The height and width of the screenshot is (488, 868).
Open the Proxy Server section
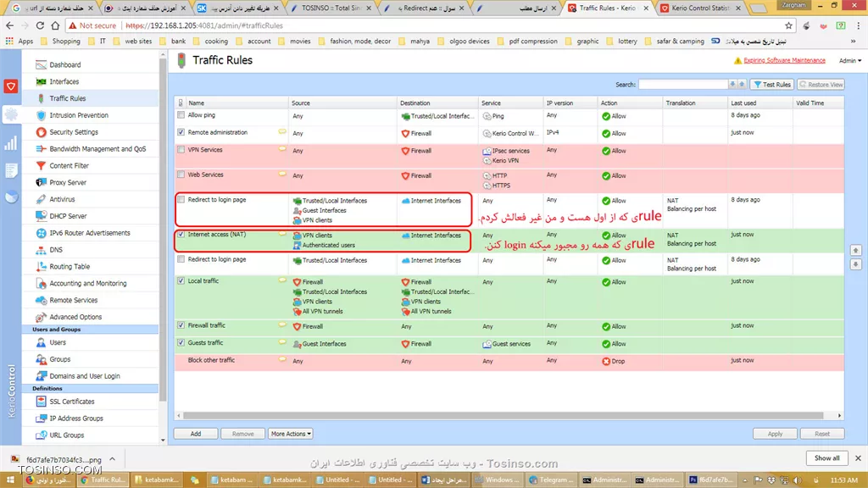click(x=67, y=182)
